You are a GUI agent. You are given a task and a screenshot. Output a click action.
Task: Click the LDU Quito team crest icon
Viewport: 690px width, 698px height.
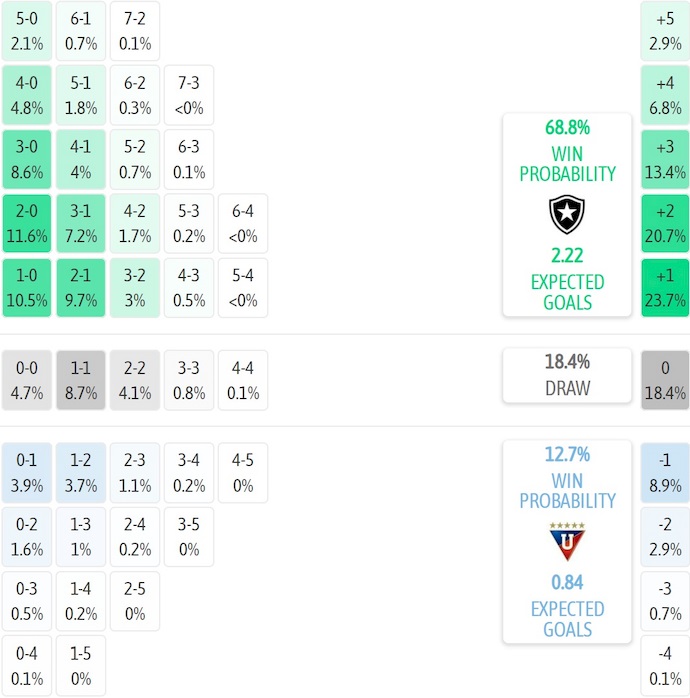567,541
